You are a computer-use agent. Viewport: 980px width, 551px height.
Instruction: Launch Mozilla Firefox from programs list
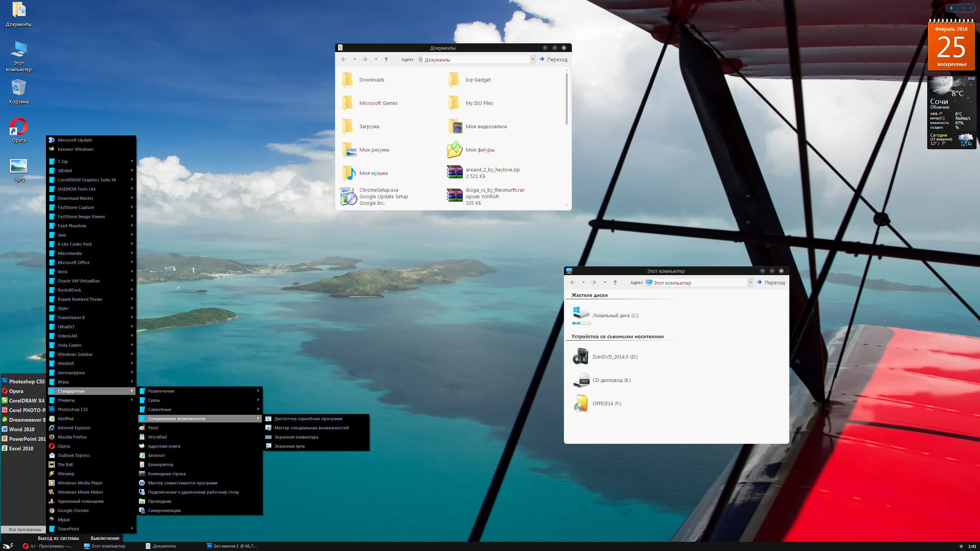click(x=91, y=437)
